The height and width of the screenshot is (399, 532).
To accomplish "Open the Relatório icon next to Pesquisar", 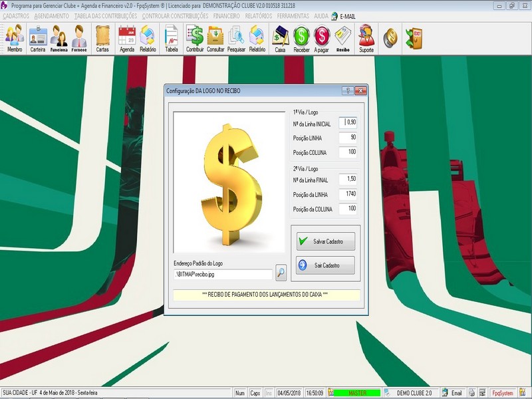I will (x=257, y=39).
